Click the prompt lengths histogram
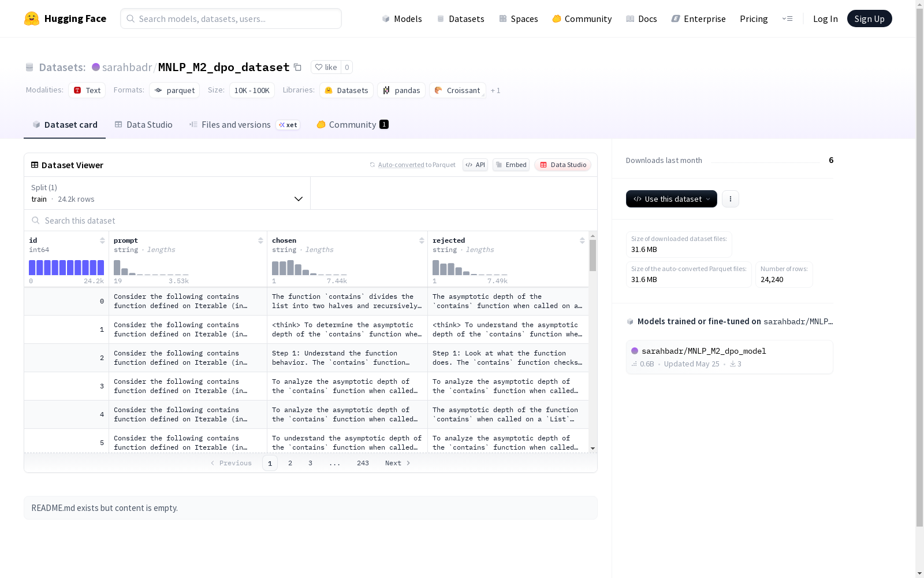The width and height of the screenshot is (924, 578). 151,268
